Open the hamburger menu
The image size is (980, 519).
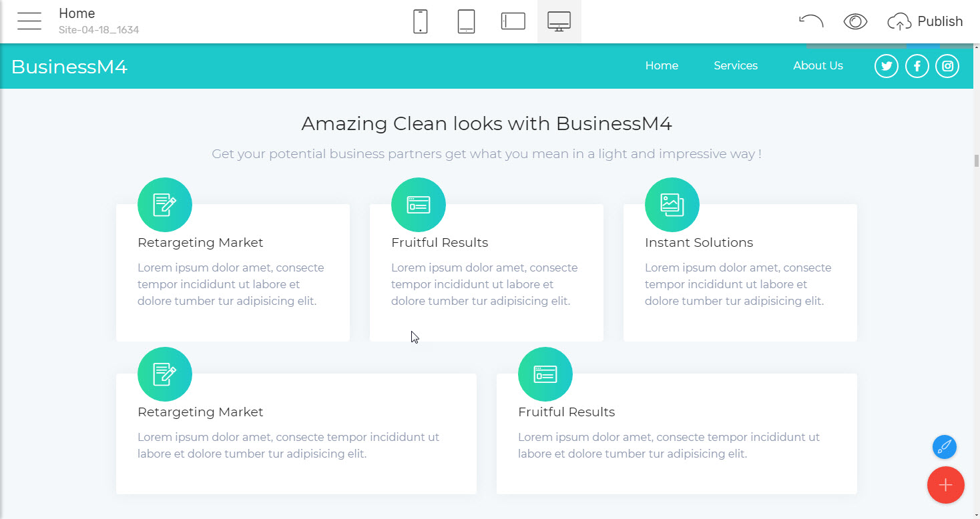pos(29,21)
